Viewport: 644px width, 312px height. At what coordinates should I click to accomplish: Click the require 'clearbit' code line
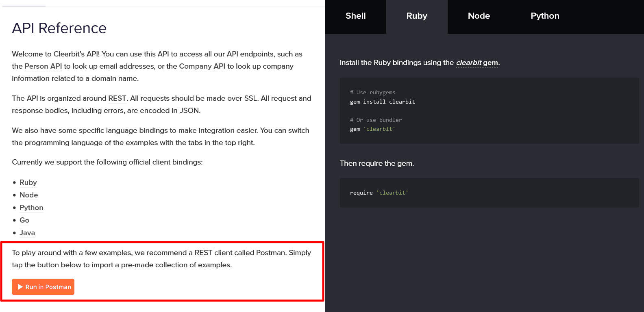click(x=379, y=193)
